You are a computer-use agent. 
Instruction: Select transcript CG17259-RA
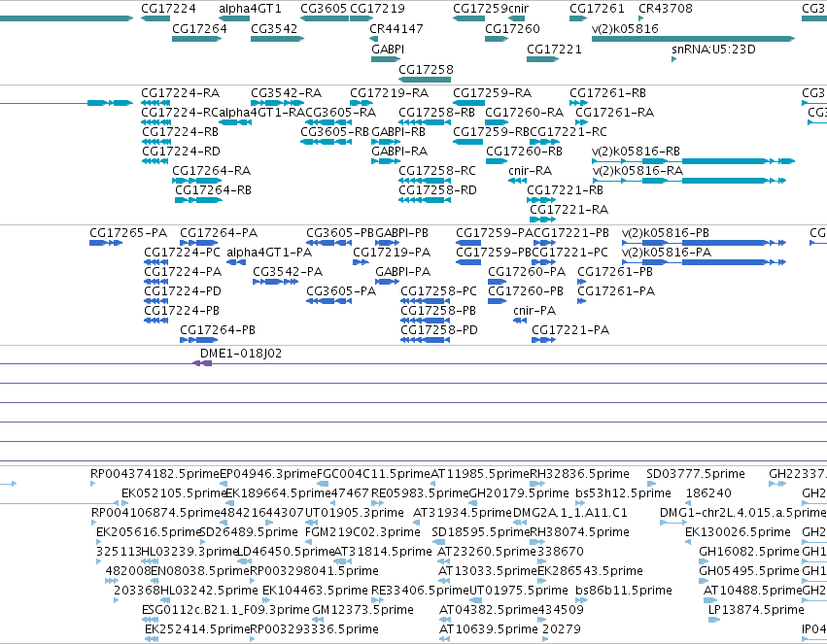pyautogui.click(x=468, y=103)
